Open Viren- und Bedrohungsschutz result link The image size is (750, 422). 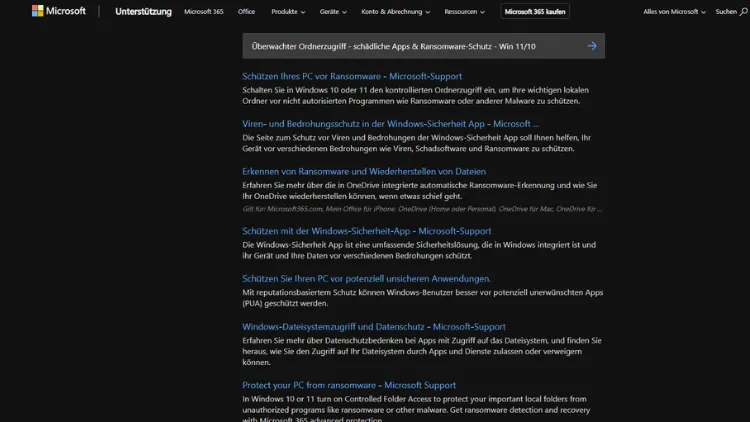point(390,124)
